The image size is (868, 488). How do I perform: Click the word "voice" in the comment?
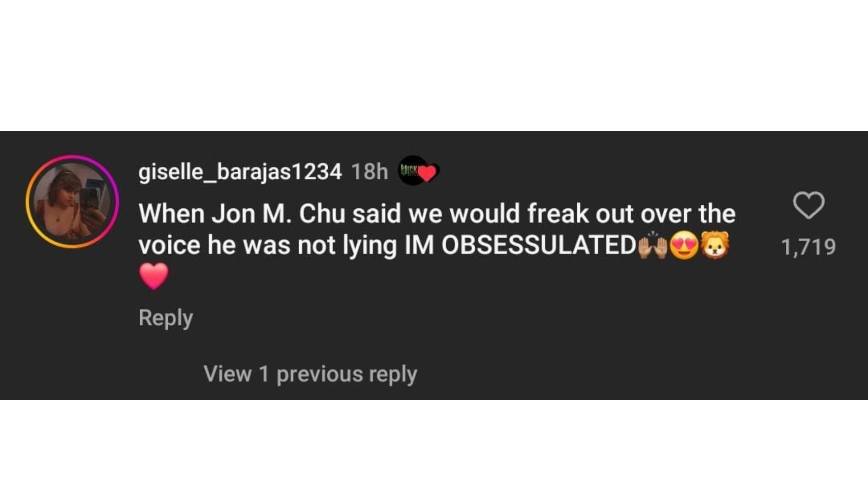pyautogui.click(x=169, y=245)
